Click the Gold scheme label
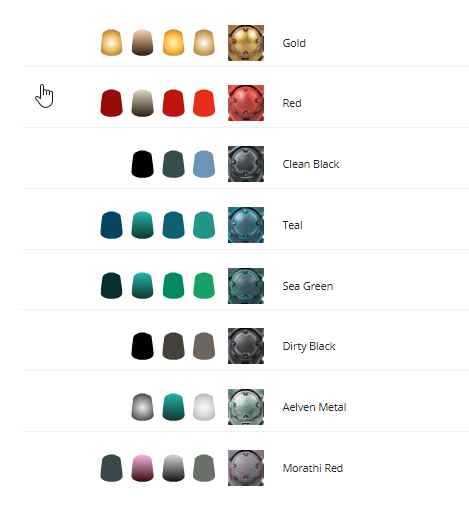Viewport: 469px width, 529px height. [x=294, y=43]
